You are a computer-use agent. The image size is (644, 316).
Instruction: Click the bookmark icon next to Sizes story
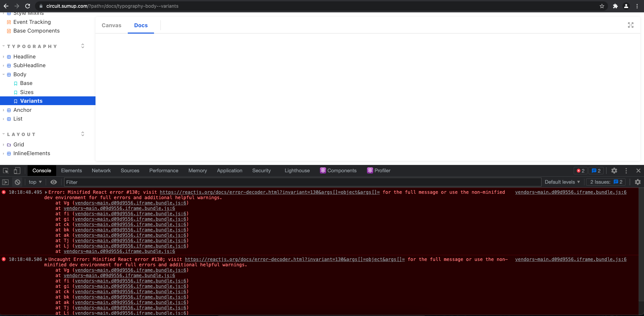tap(15, 92)
